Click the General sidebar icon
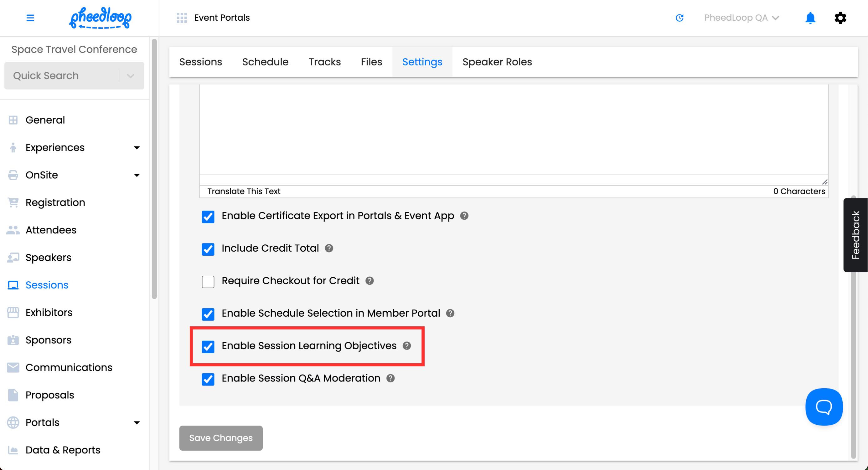 coord(13,120)
